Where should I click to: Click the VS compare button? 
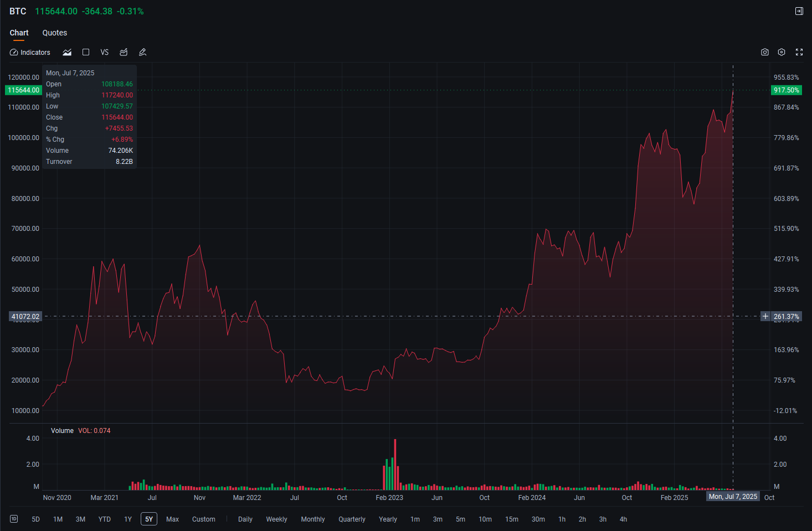coord(105,52)
